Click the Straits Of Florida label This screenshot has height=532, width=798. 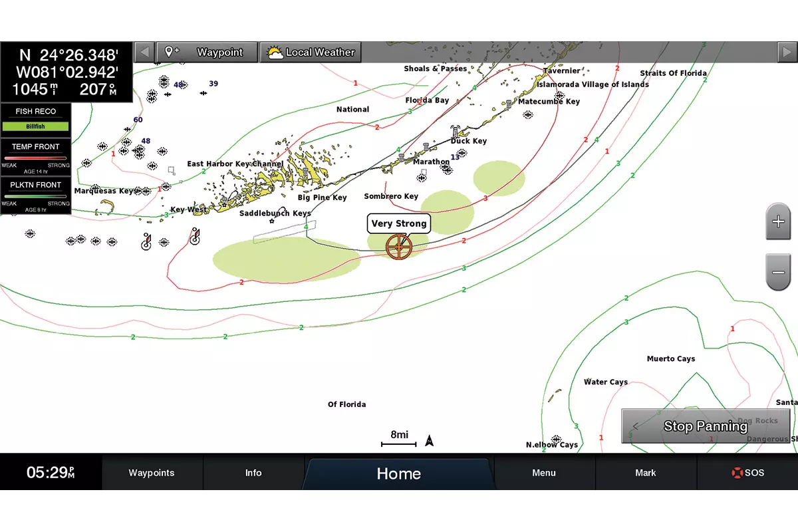[x=674, y=73]
